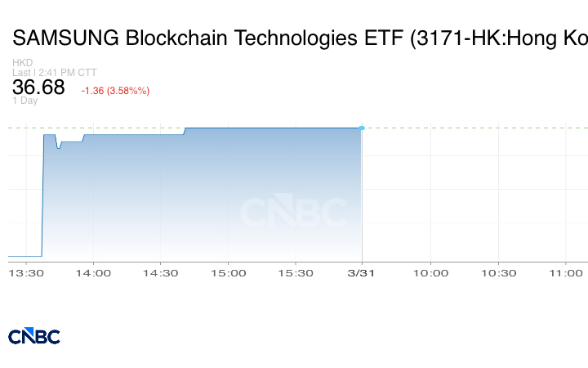Click the 14:00 time axis label

pyautogui.click(x=93, y=273)
